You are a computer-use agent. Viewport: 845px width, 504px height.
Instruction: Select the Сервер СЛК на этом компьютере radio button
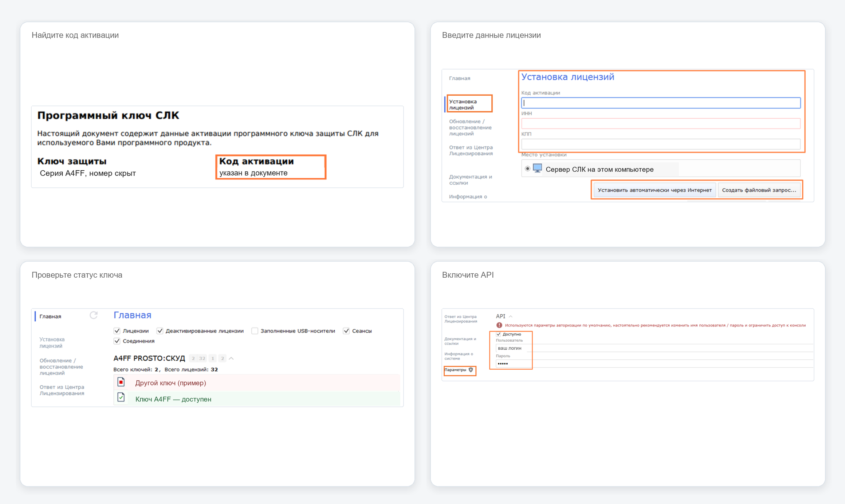527,169
